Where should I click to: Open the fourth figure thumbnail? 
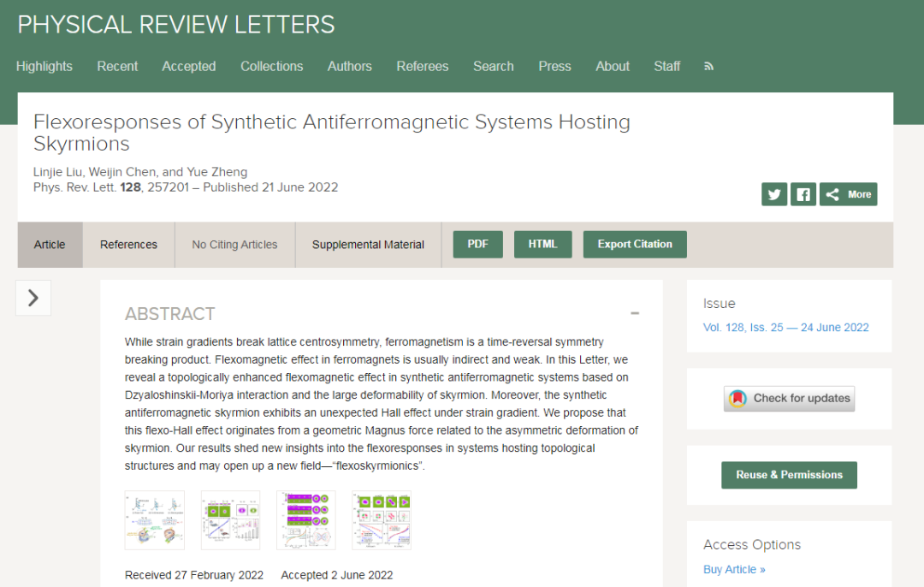click(382, 520)
